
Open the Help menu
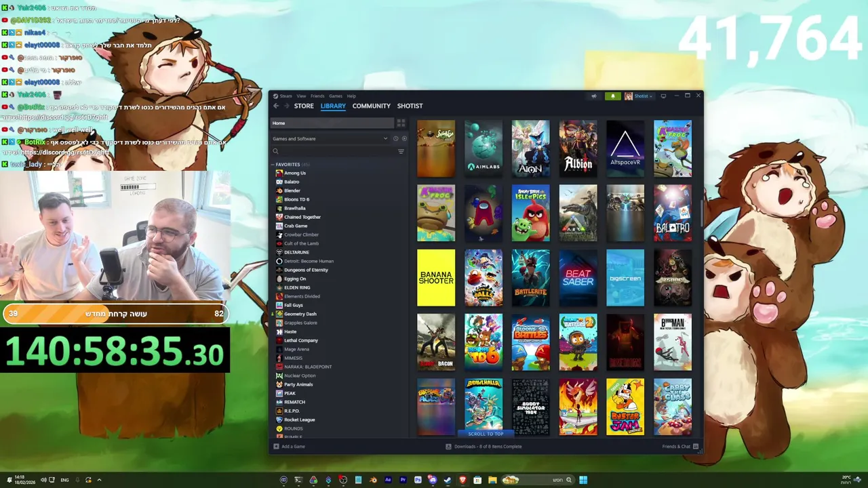(351, 96)
